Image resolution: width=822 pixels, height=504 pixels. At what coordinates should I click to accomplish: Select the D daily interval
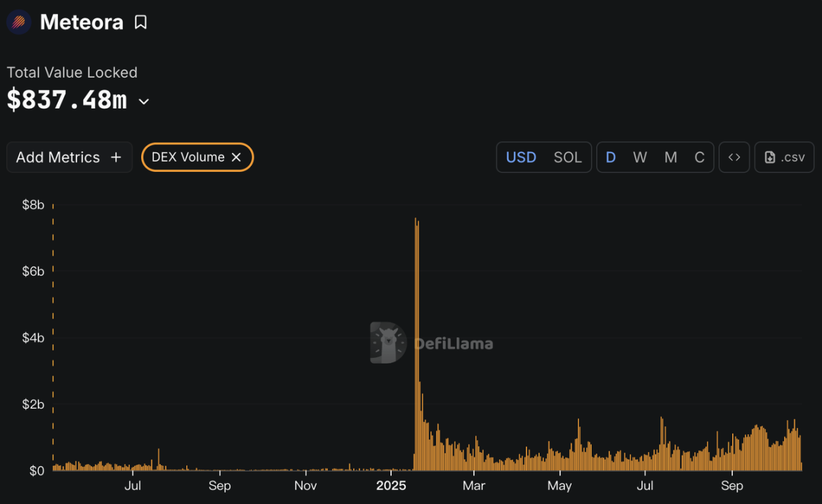click(611, 158)
